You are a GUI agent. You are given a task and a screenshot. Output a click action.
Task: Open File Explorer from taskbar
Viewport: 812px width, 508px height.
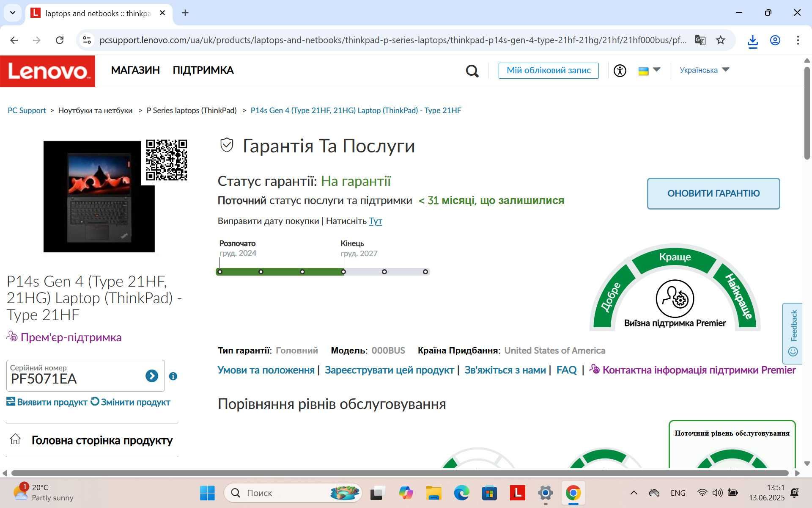[x=433, y=493]
